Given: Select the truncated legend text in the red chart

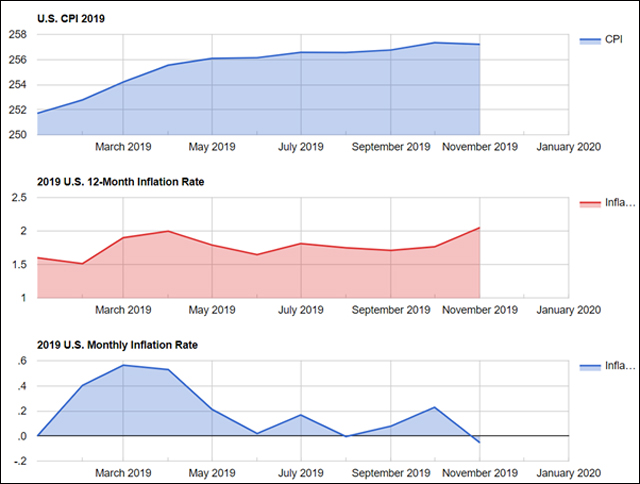Looking at the screenshot, I should [619, 203].
